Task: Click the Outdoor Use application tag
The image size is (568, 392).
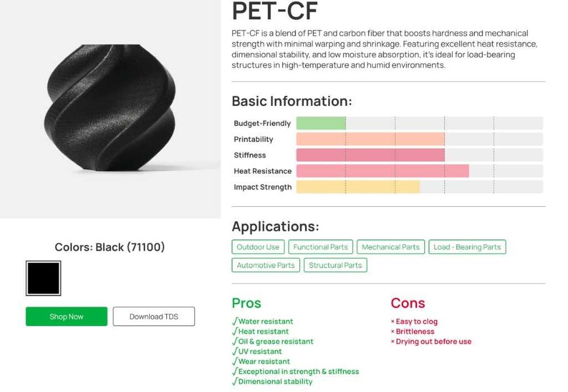Action: click(x=258, y=247)
